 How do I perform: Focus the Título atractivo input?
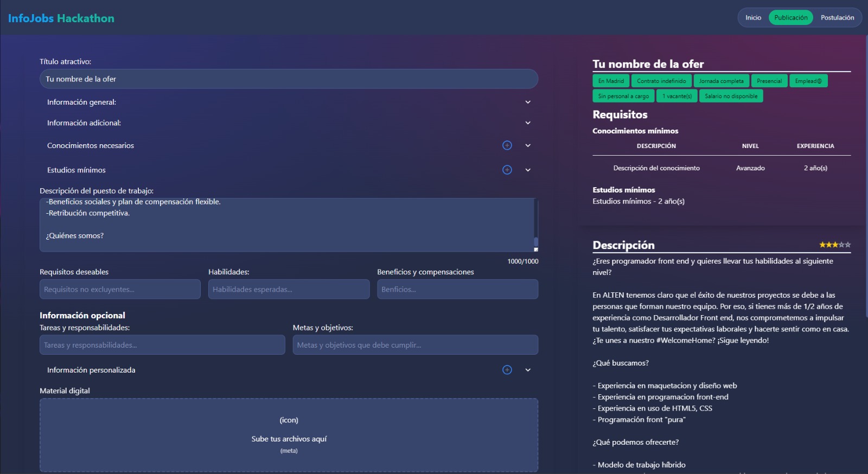click(289, 79)
